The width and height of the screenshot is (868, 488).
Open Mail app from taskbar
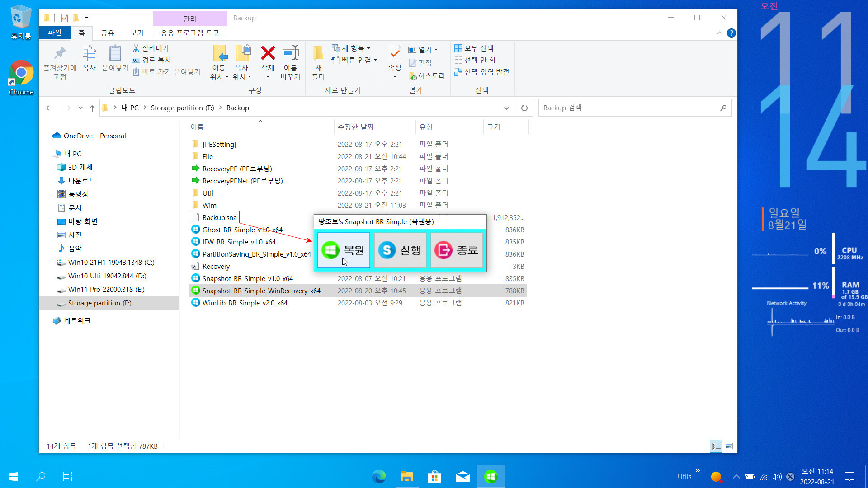click(x=462, y=476)
